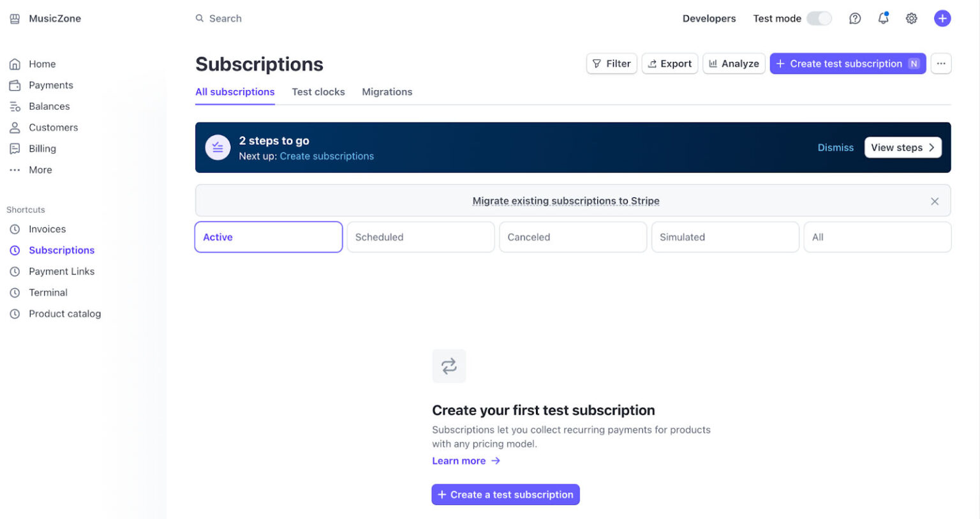This screenshot has width=980, height=519.
Task: Open the Migrations tab
Action: tap(387, 92)
